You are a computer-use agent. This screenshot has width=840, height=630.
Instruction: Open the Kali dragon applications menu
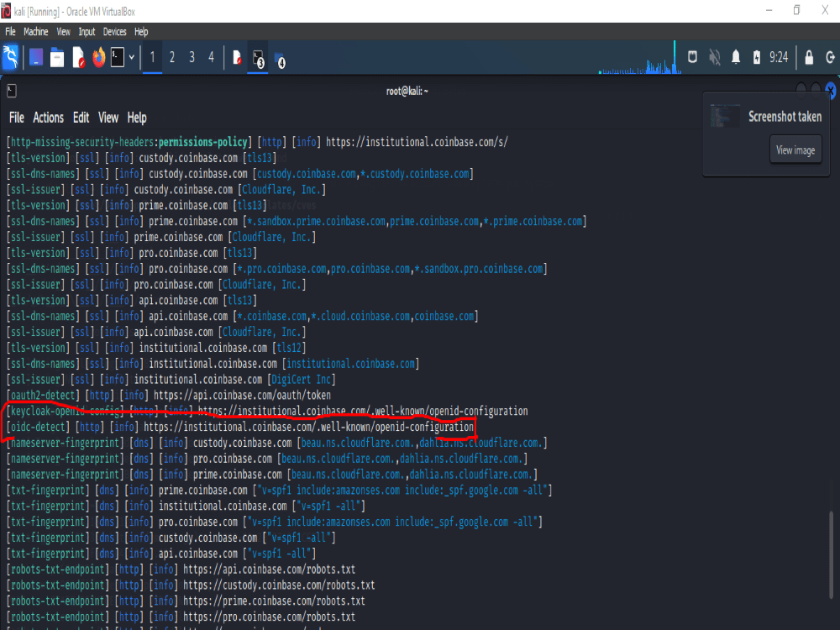11,57
